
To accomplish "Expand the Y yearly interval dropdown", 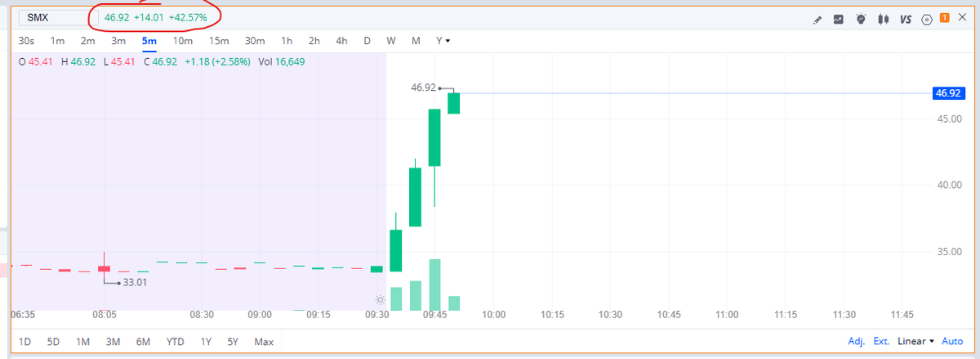I will 443,40.
